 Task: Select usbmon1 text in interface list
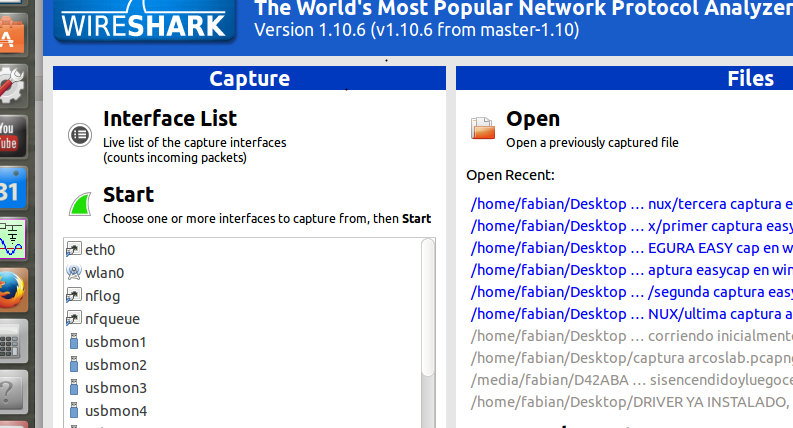pyautogui.click(x=116, y=342)
